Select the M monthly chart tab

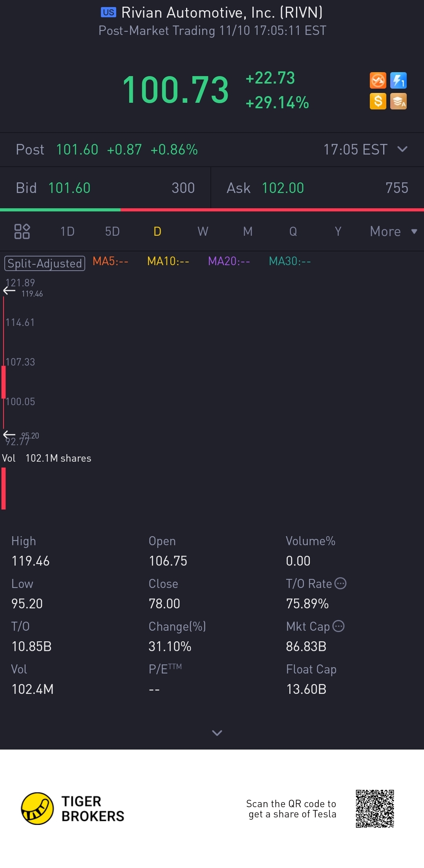tap(248, 231)
